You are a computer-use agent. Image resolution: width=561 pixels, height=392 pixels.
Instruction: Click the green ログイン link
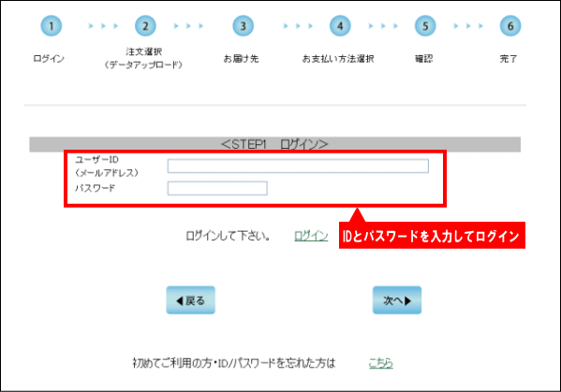point(311,236)
